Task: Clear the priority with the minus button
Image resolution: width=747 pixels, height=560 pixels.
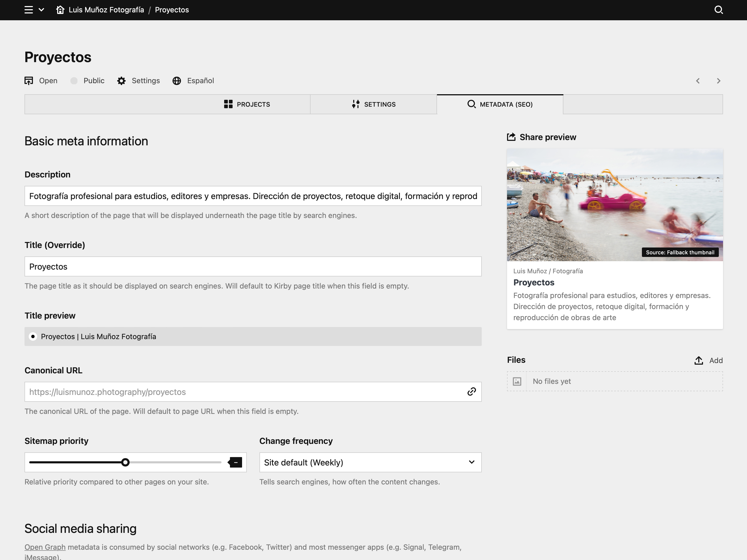Action: (x=235, y=462)
